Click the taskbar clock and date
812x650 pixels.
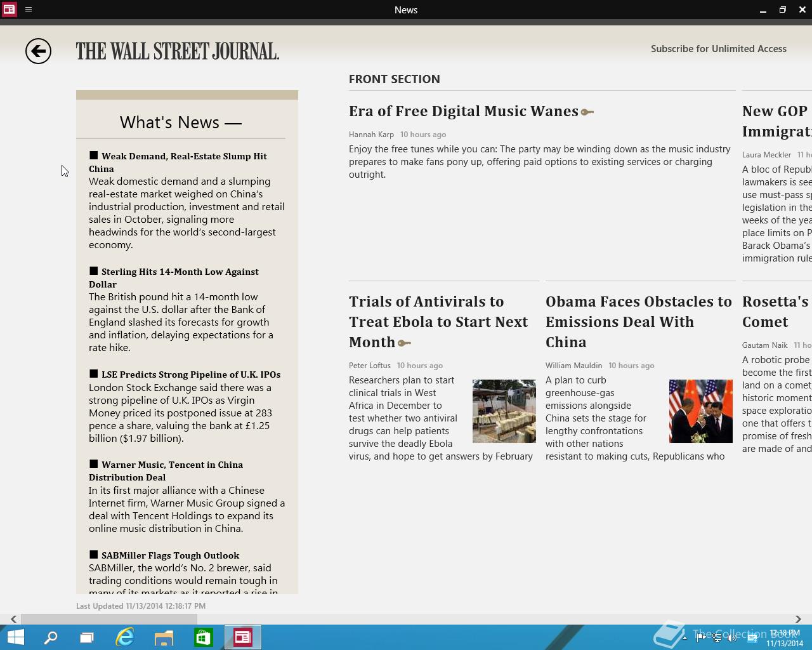click(x=785, y=638)
